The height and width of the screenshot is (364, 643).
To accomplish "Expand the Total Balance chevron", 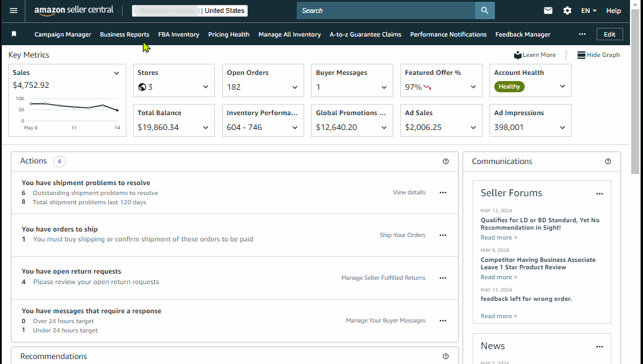I will click(x=206, y=128).
